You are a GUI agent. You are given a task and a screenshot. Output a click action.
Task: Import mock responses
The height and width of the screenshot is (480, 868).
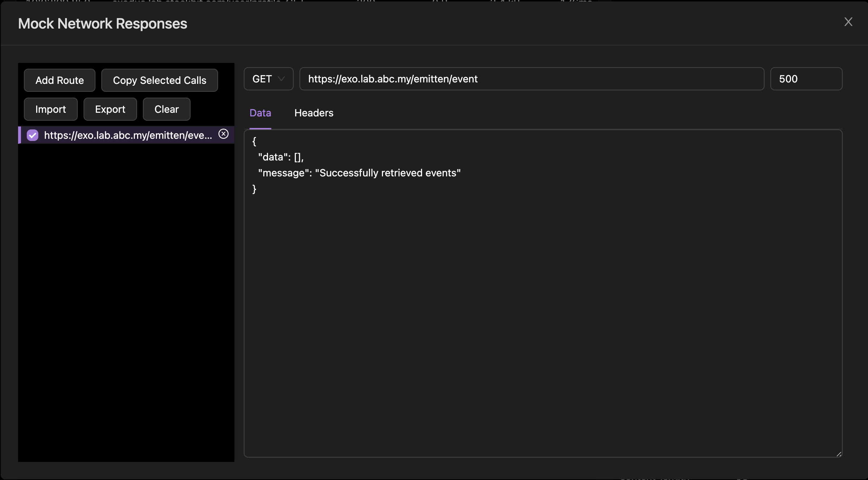pos(50,109)
